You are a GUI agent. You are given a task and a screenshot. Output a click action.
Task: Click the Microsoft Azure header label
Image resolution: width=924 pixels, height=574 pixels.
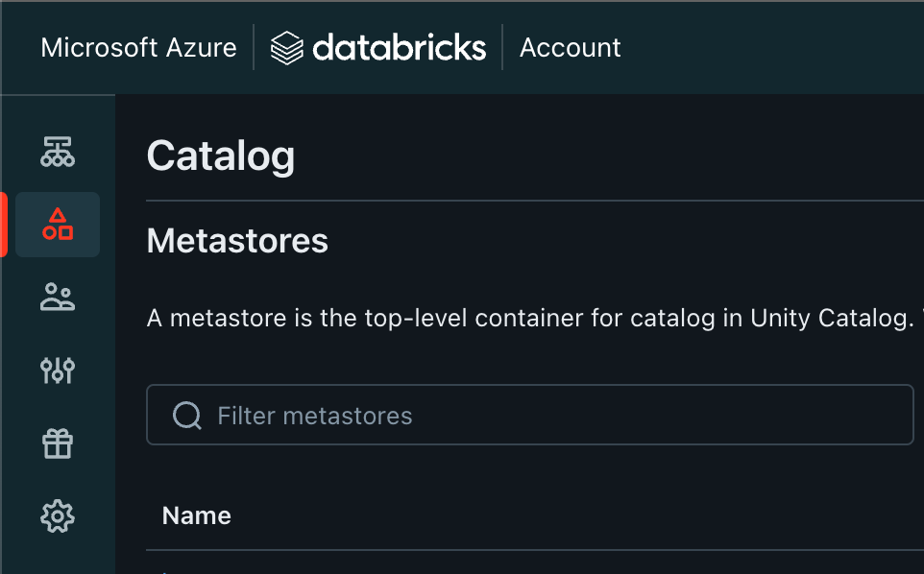[138, 48]
